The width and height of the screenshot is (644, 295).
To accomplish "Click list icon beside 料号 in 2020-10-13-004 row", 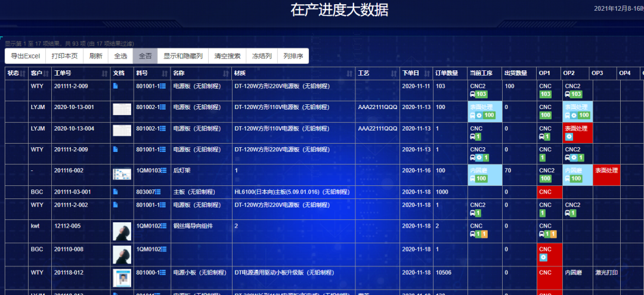I will pos(163,128).
